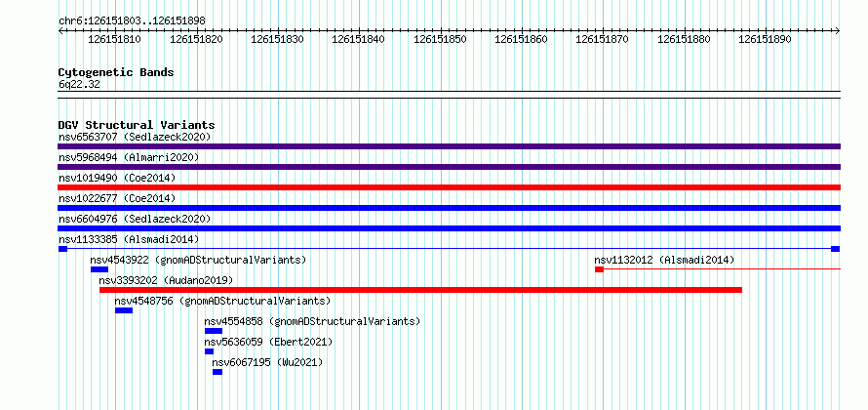Select the nsv6604976 blue variant bar
Viewport: 868px width, 410px height.
[x=449, y=228]
